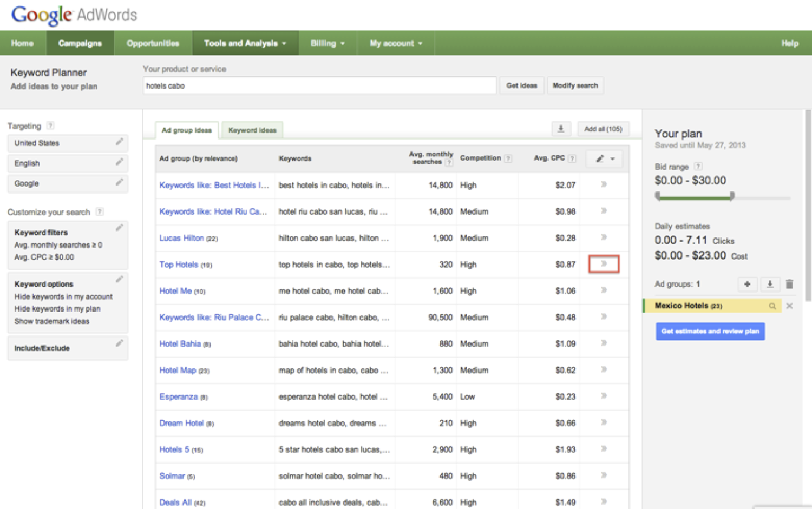Open Customize your search help icon
Image resolution: width=812 pixels, height=509 pixels.
100,211
